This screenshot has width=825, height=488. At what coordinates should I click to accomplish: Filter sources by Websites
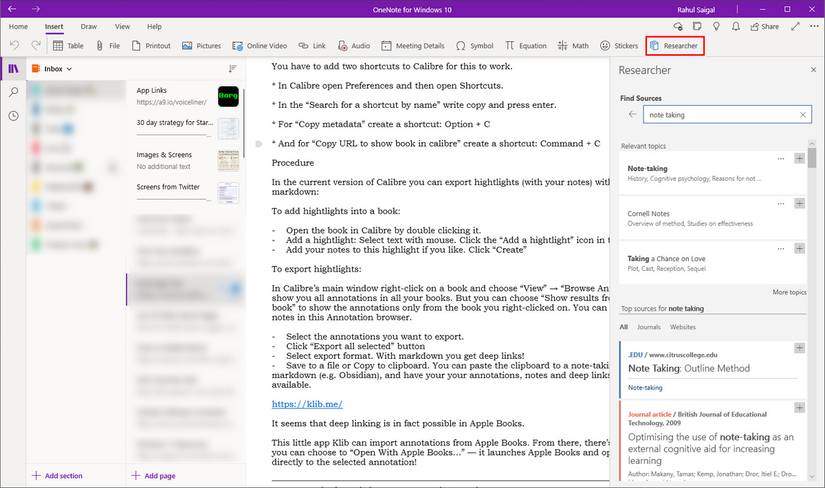[x=683, y=327]
